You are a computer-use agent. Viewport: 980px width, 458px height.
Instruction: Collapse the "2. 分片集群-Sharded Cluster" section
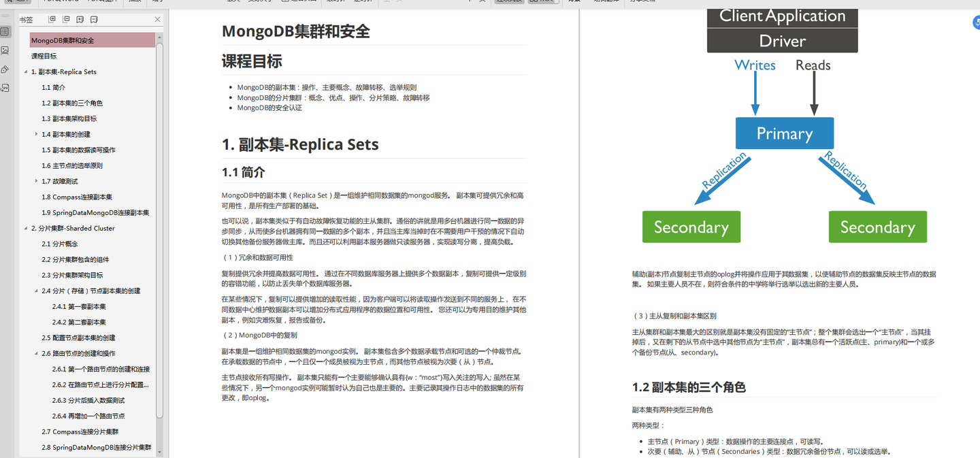point(26,228)
